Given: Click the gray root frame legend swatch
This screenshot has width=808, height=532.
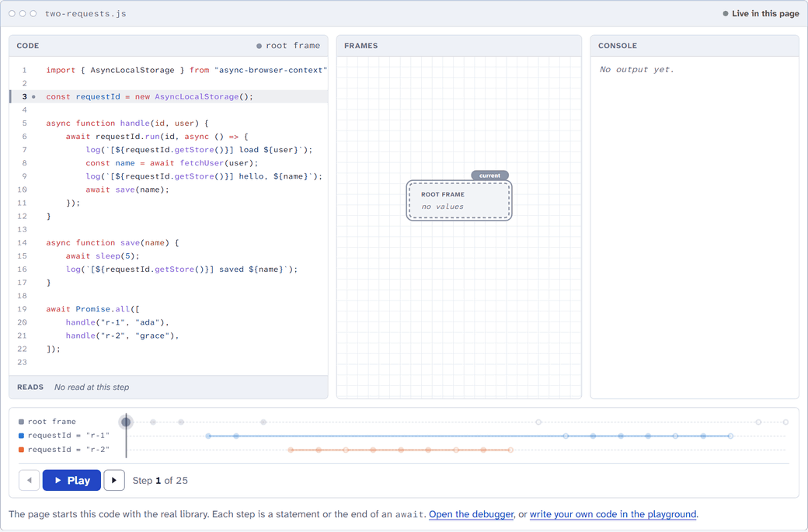Looking at the screenshot, I should [21, 422].
